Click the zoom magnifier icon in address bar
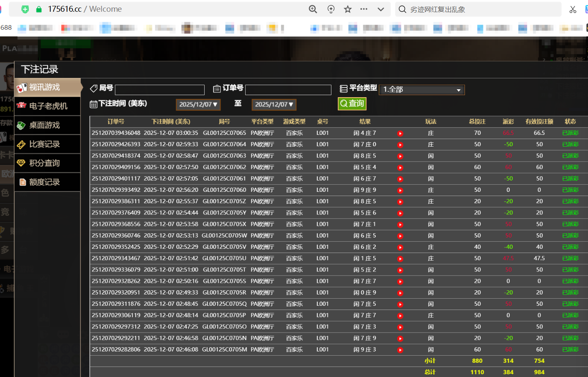 click(313, 9)
